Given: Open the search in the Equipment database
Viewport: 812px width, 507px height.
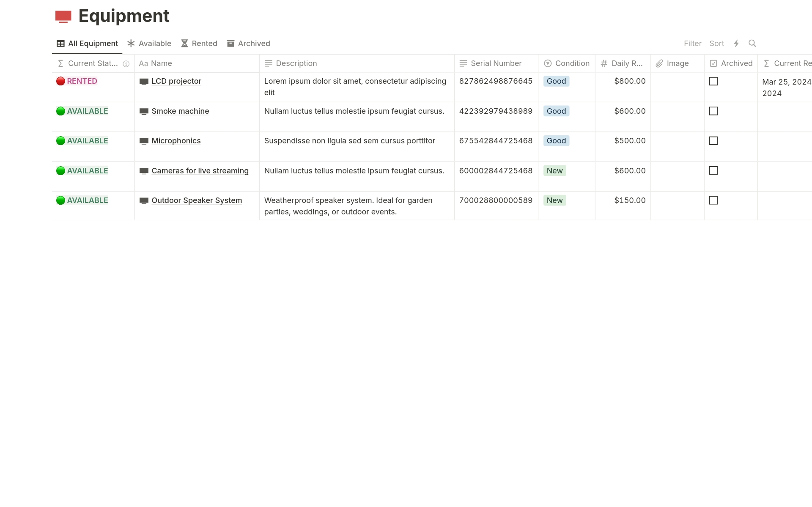Looking at the screenshot, I should click(753, 43).
